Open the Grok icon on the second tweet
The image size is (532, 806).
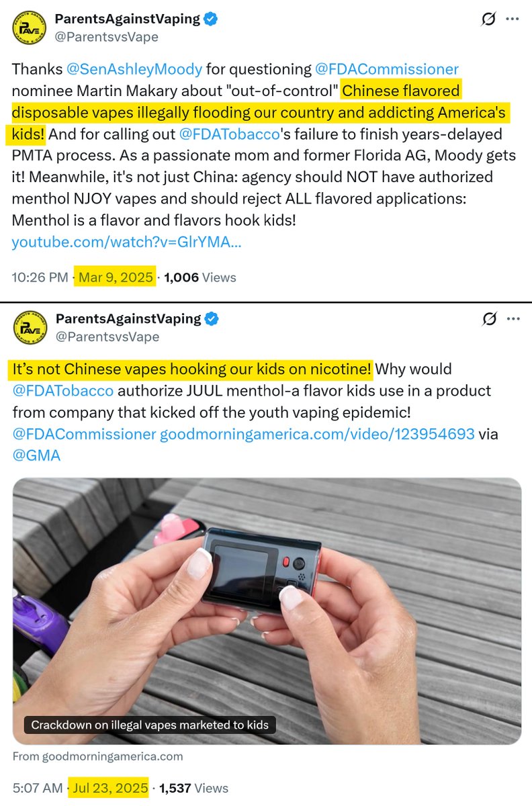coord(489,319)
